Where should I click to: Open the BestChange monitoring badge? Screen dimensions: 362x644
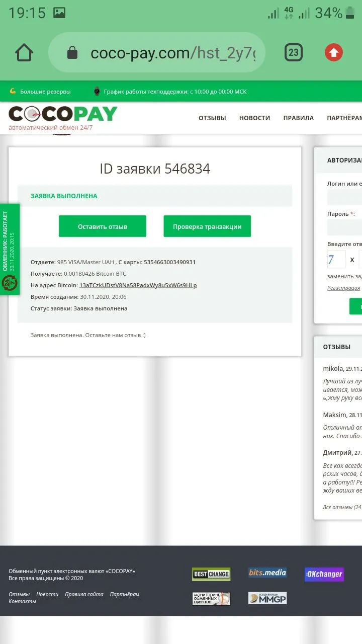[x=211, y=574]
